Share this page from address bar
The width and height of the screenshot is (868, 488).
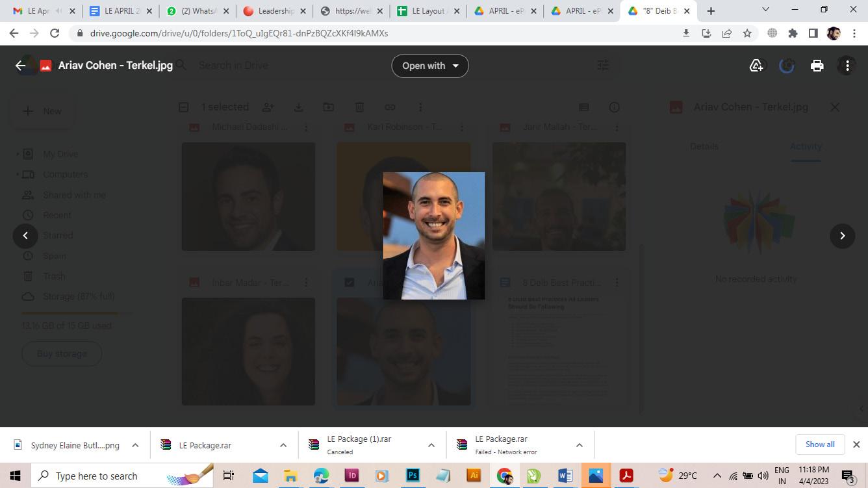(726, 33)
